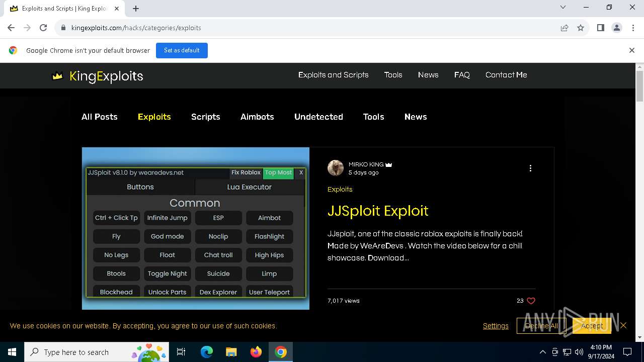The image size is (644, 362).
Task: Open the Contact Me page
Action: click(x=506, y=75)
